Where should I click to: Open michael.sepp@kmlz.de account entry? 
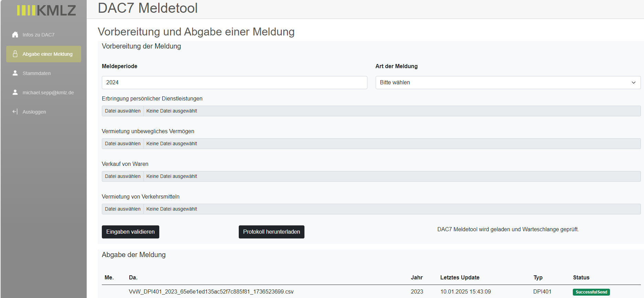point(44,93)
